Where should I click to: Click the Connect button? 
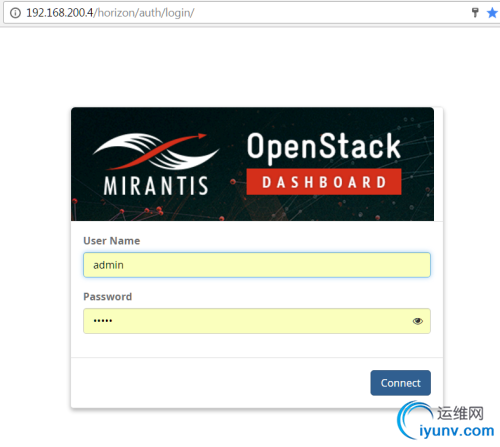[400, 383]
